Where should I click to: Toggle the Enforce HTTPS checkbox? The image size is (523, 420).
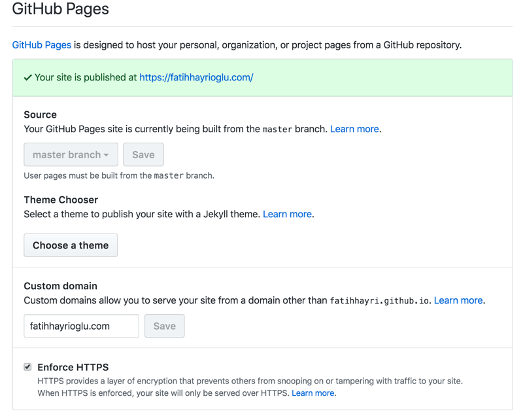coord(27,367)
